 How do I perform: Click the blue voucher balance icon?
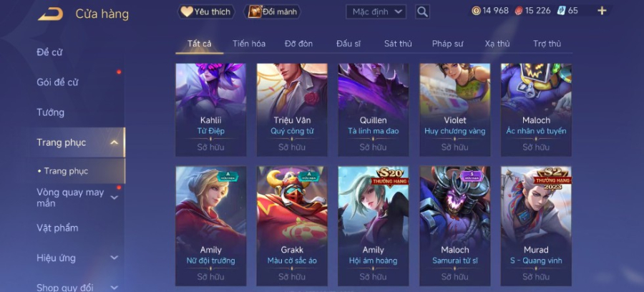click(x=562, y=11)
